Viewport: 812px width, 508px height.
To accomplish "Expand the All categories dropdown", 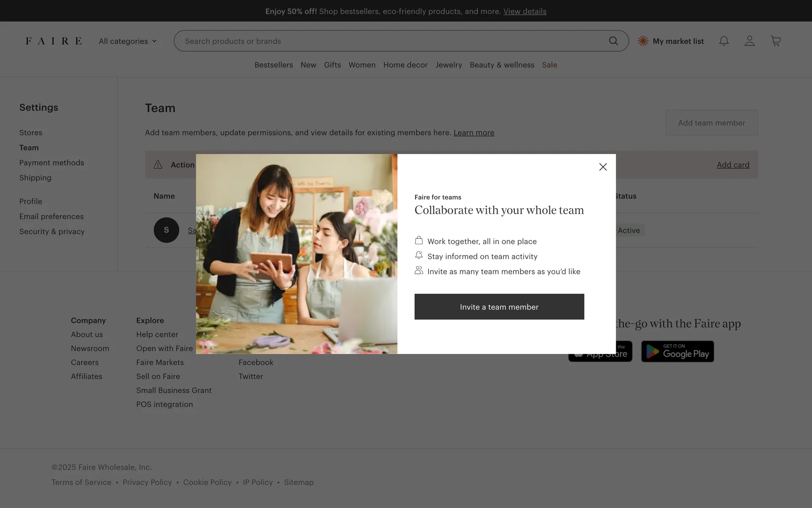I will pyautogui.click(x=128, y=41).
